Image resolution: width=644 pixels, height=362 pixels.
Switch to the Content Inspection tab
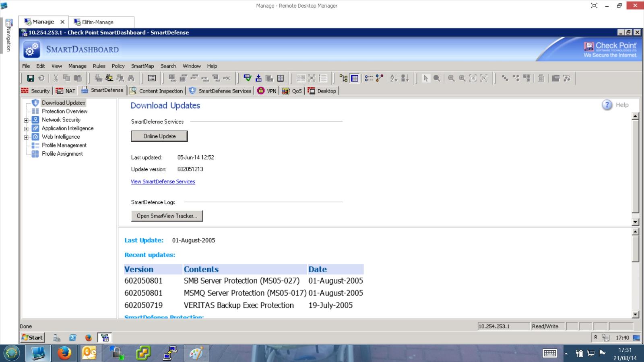click(x=157, y=91)
